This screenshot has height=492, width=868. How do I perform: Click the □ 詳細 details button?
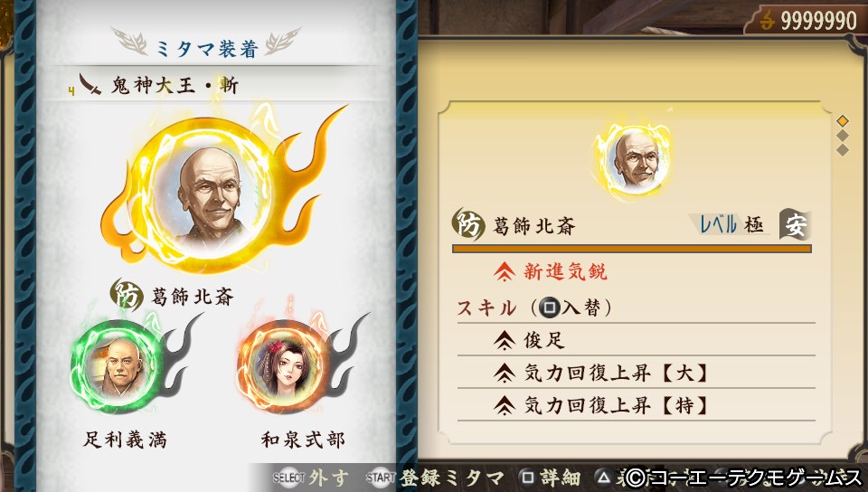point(551,478)
